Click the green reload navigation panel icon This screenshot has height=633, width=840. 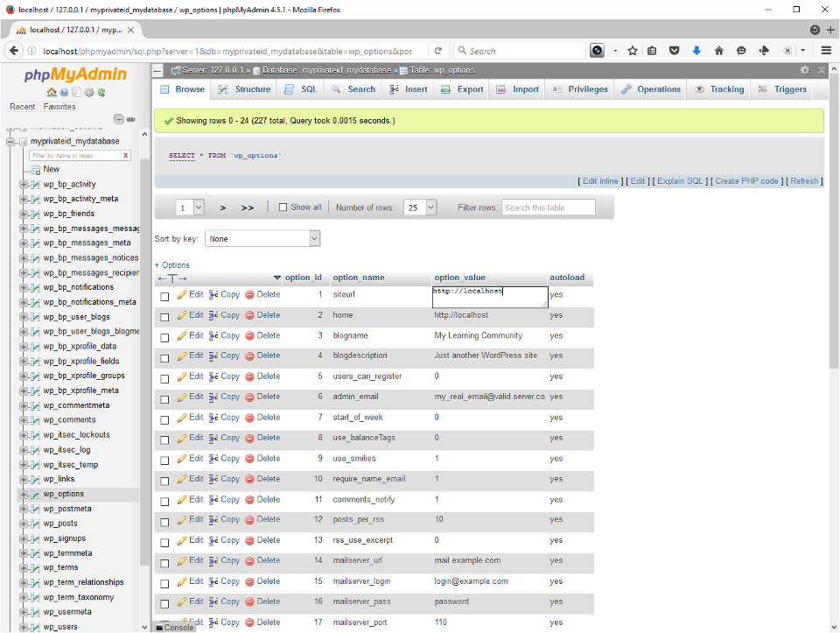pyautogui.click(x=101, y=92)
